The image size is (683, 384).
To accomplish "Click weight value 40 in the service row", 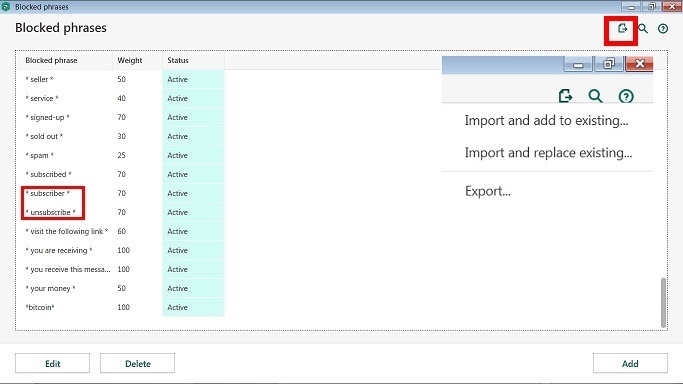I will (x=122, y=98).
